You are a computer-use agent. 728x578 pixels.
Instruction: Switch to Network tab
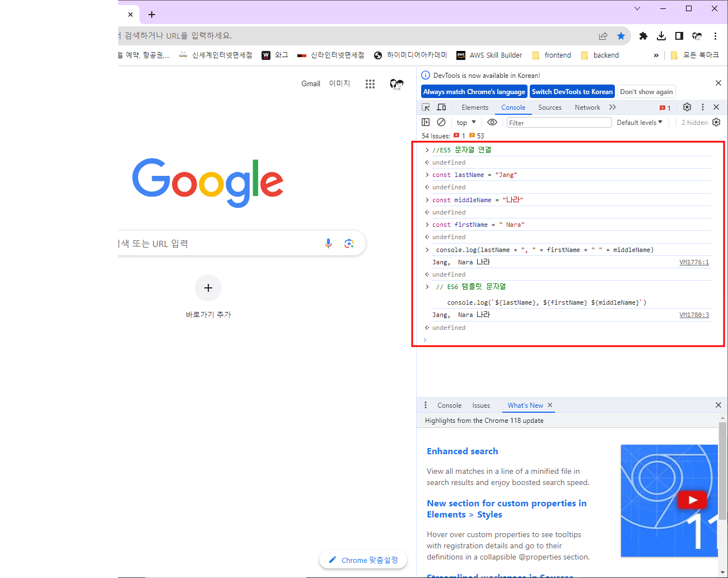(587, 108)
